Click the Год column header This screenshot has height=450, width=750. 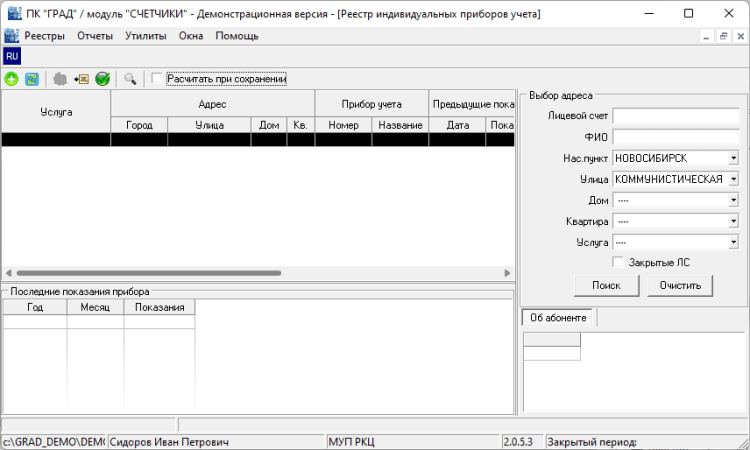click(x=35, y=307)
